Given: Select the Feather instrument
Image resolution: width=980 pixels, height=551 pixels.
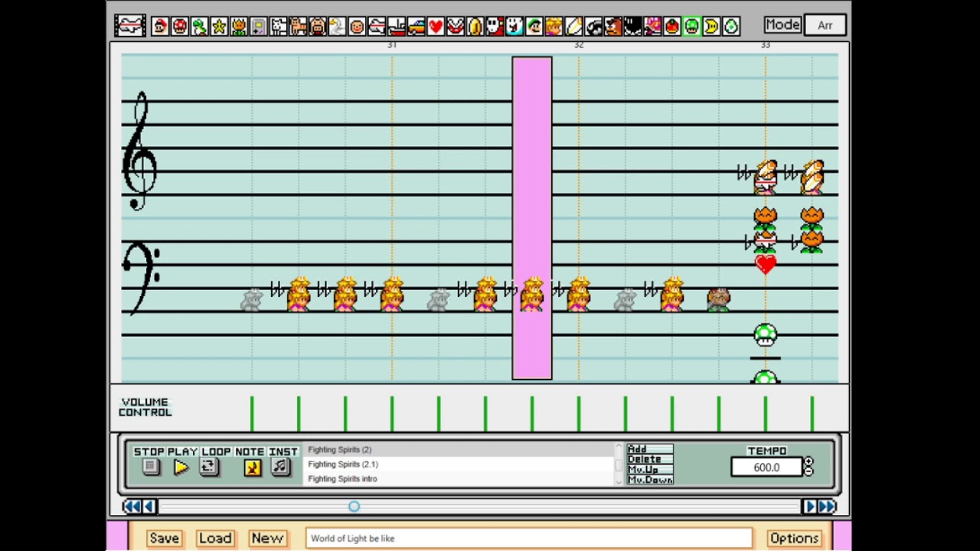Looking at the screenshot, I should (574, 27).
